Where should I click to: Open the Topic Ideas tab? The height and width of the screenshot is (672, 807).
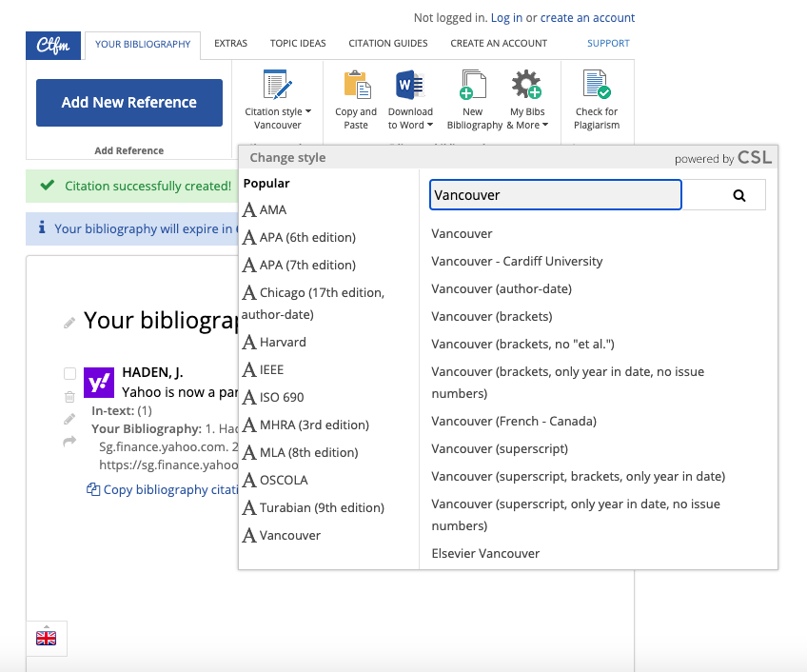coord(298,43)
